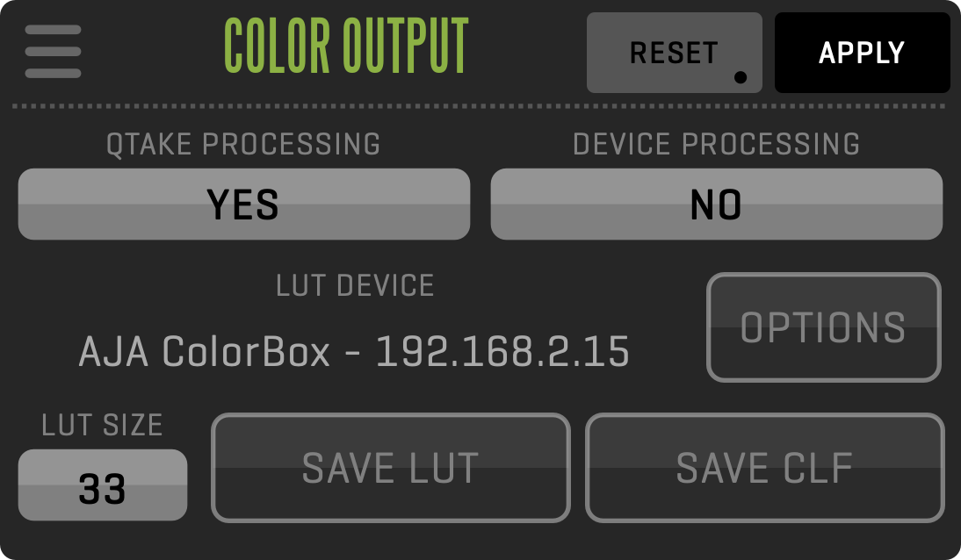961x560 pixels.
Task: Select the AJA ColorBox device name
Action: [205, 353]
